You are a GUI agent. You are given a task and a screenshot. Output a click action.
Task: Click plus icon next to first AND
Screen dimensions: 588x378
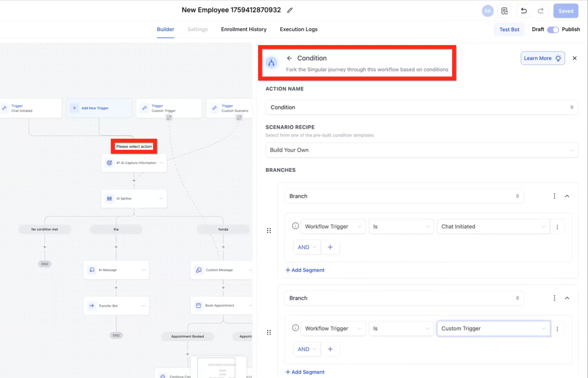click(330, 247)
